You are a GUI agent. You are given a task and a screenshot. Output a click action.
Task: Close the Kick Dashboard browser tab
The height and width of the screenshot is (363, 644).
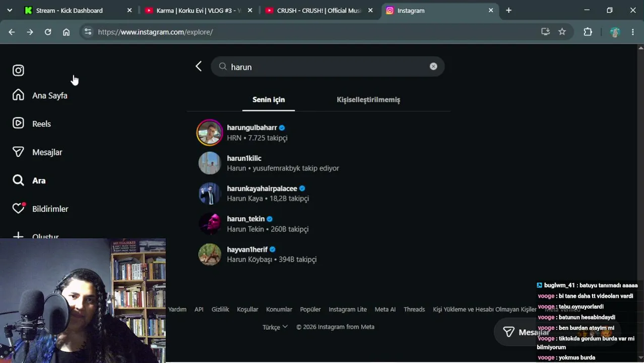(130, 10)
